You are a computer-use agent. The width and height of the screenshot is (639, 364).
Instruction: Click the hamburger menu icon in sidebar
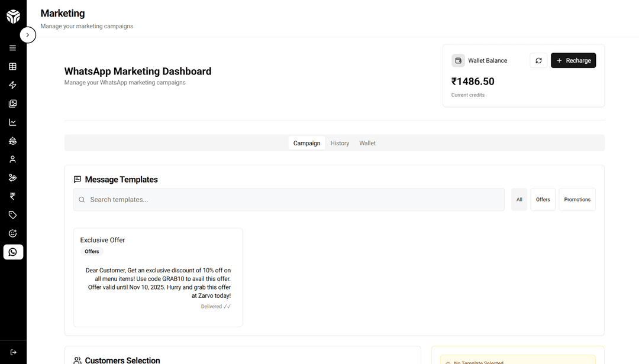click(13, 48)
